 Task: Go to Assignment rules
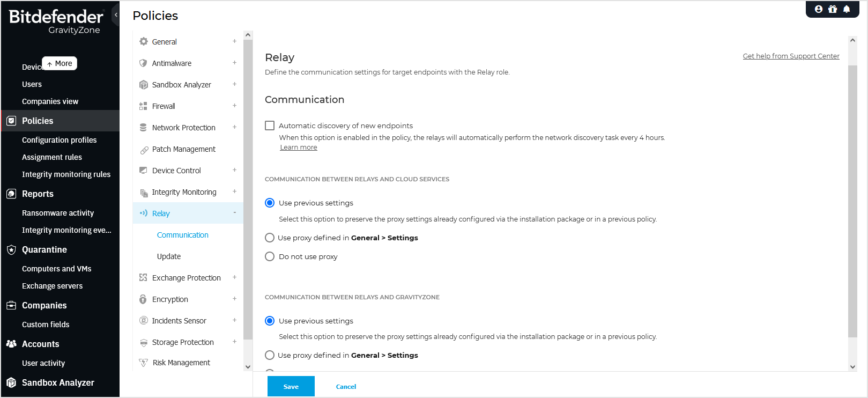pyautogui.click(x=52, y=157)
